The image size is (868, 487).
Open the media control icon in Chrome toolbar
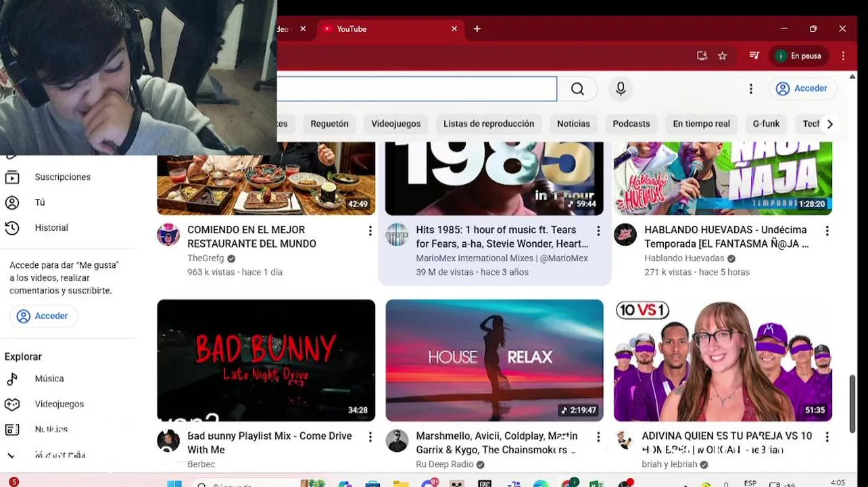click(x=754, y=56)
